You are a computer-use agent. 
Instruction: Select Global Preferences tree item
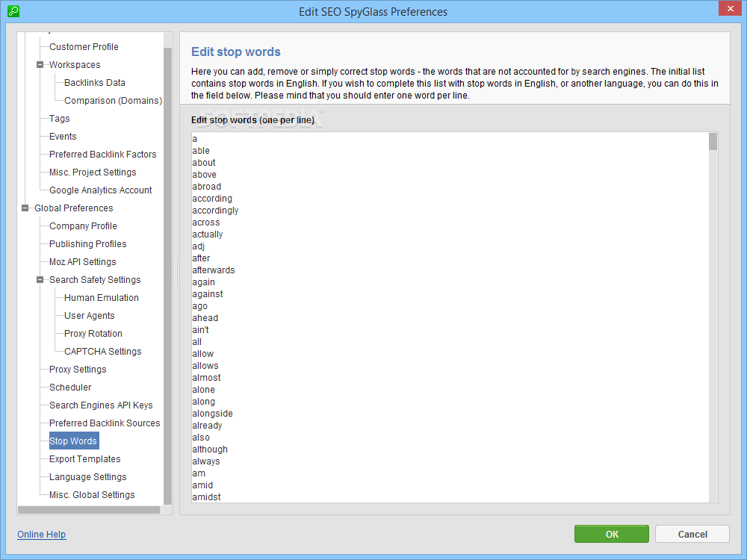coord(74,208)
